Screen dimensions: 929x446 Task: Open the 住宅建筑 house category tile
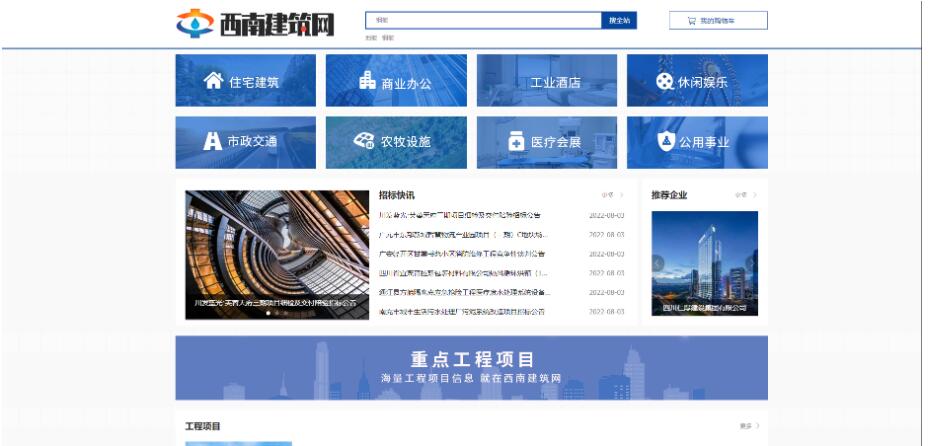pos(245,81)
